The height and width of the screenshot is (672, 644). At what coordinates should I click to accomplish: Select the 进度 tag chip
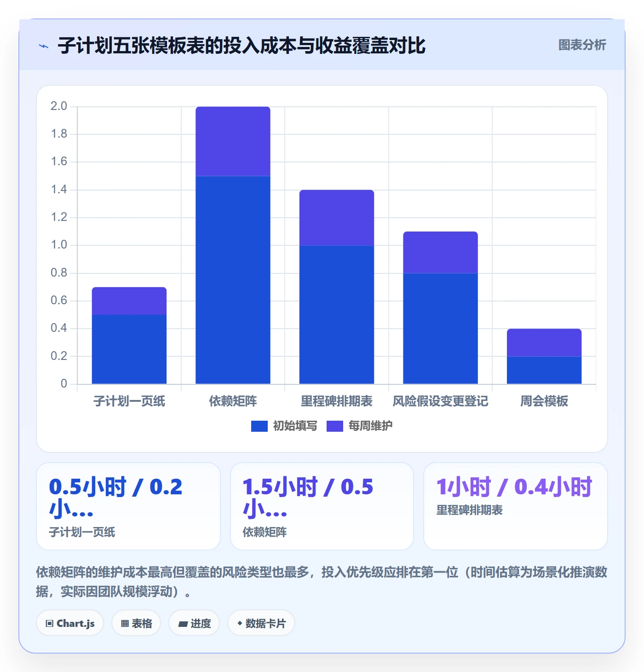coord(194,623)
